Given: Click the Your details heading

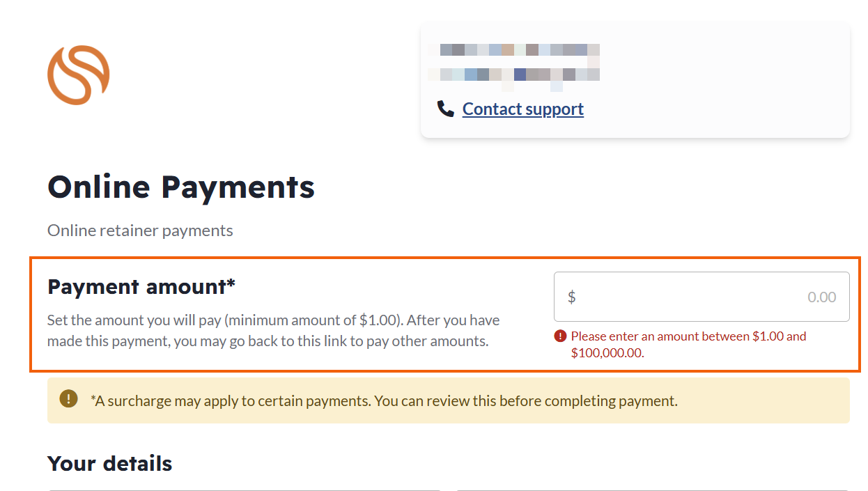Looking at the screenshot, I should point(109,464).
